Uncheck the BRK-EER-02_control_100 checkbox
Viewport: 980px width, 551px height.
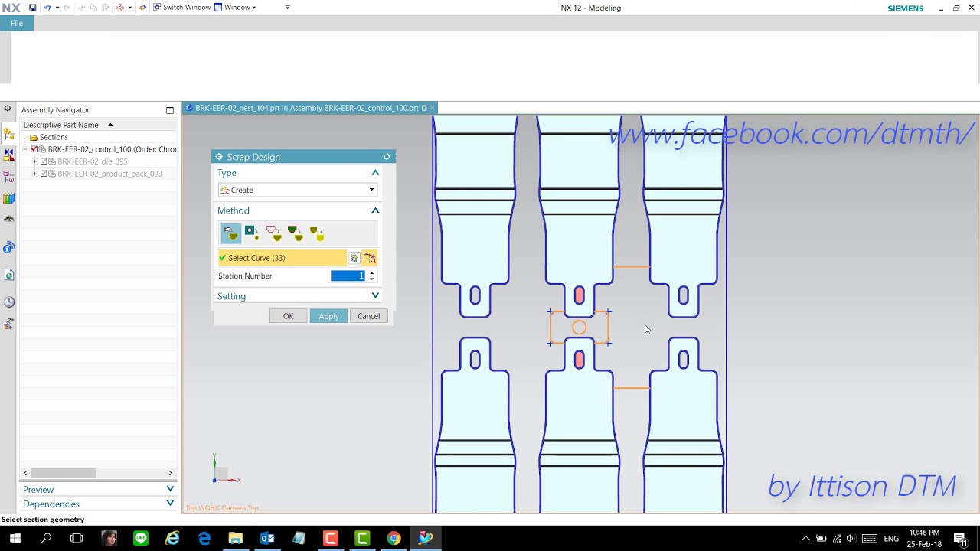click(x=34, y=149)
